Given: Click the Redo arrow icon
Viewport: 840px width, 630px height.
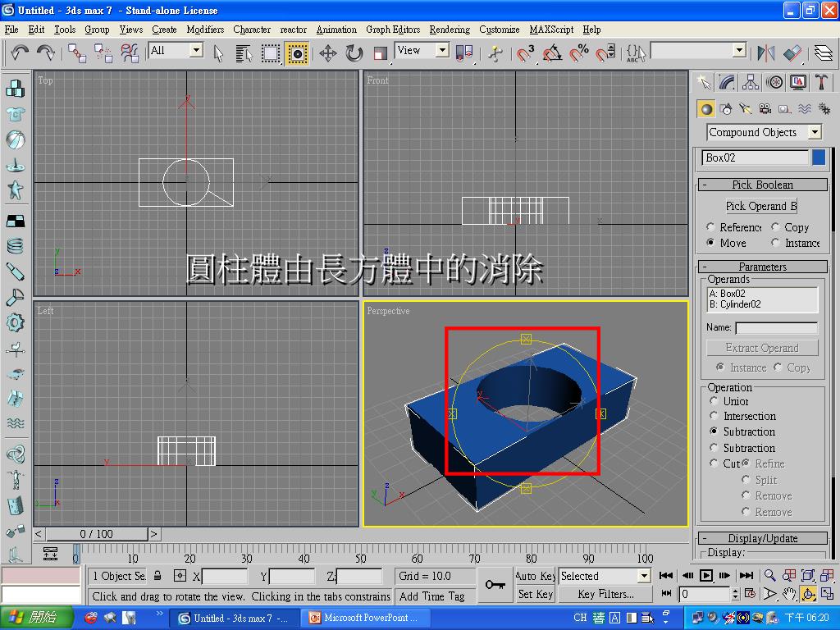Looking at the screenshot, I should 46,52.
